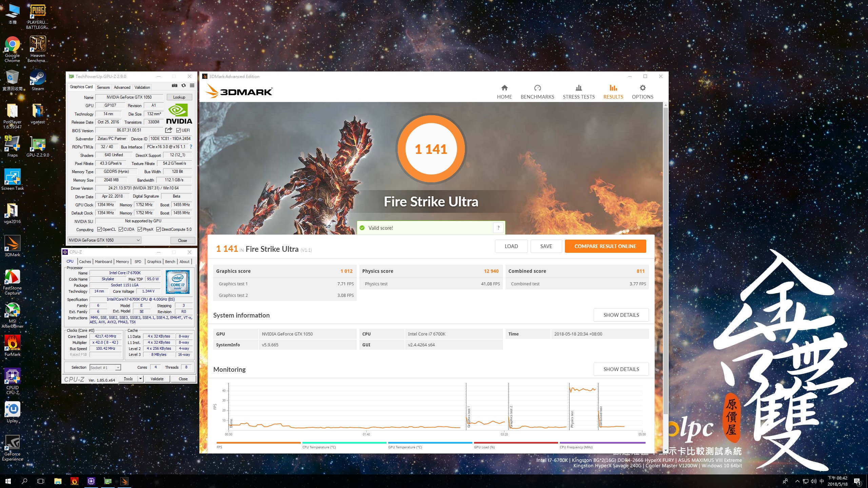868x488 pixels.
Task: Open File Explorer from the taskbar
Action: click(x=58, y=481)
